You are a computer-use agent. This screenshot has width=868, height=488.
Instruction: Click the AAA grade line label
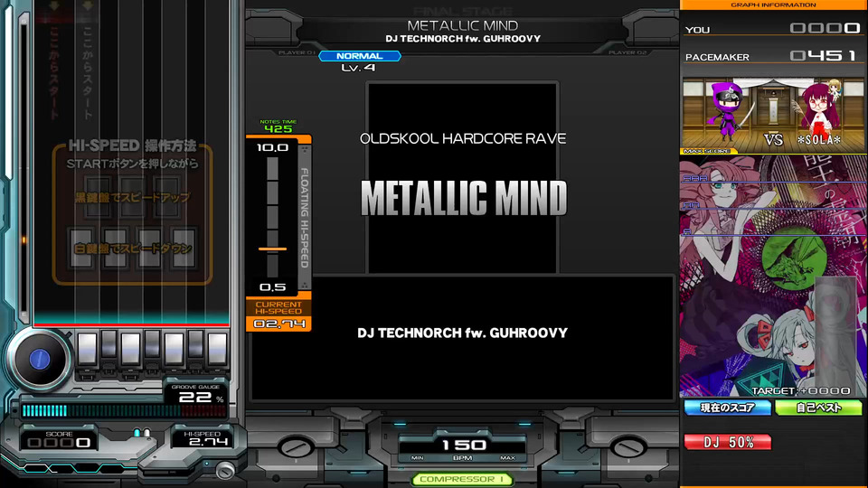pos(694,178)
